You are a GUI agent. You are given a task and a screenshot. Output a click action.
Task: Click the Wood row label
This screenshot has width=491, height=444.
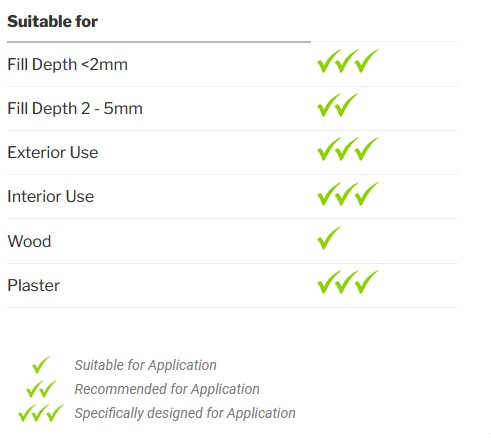[x=29, y=241]
